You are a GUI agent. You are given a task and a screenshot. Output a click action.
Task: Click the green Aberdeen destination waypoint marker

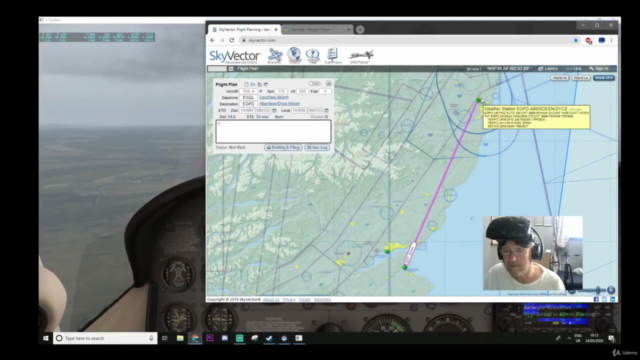(478, 100)
